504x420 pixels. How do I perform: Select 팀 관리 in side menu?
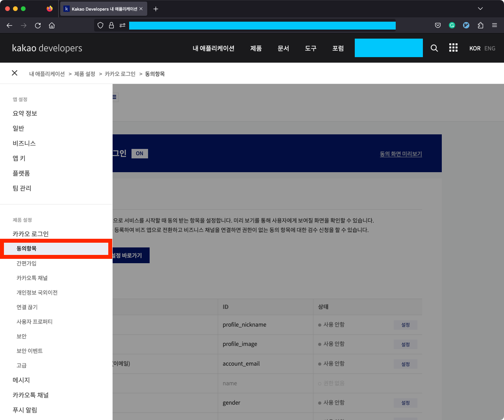click(22, 188)
